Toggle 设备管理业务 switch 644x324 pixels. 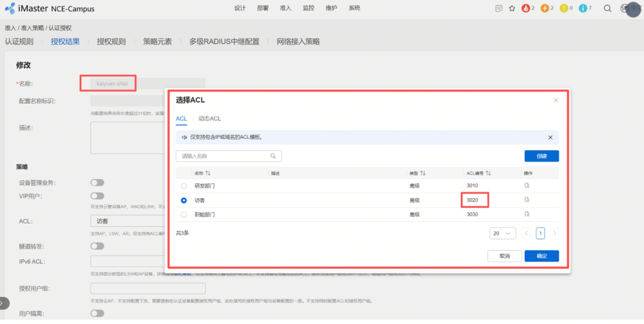pos(97,183)
